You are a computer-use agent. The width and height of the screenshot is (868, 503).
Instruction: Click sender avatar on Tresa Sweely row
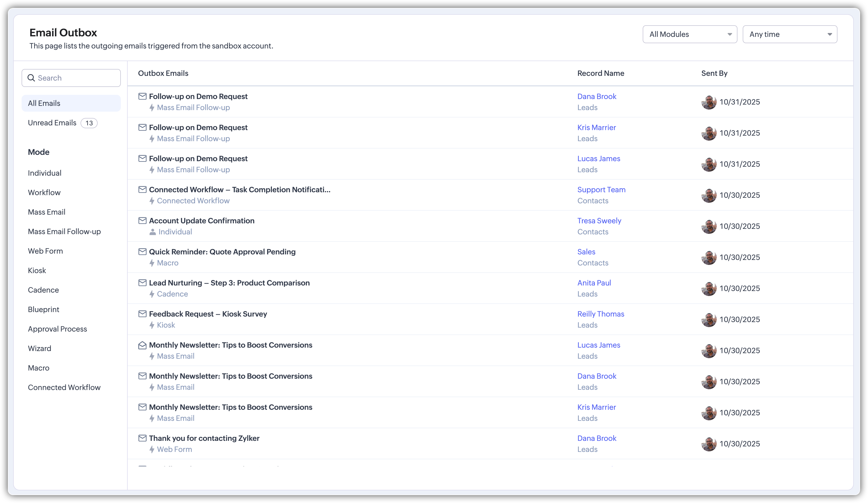coord(709,226)
